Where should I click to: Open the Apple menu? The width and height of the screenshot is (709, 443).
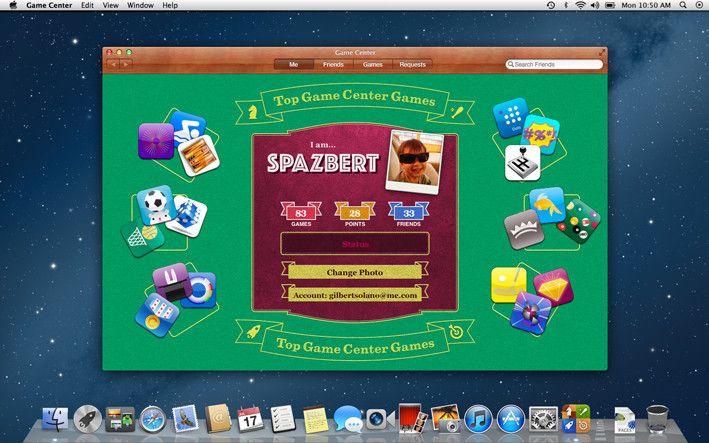[13, 5]
